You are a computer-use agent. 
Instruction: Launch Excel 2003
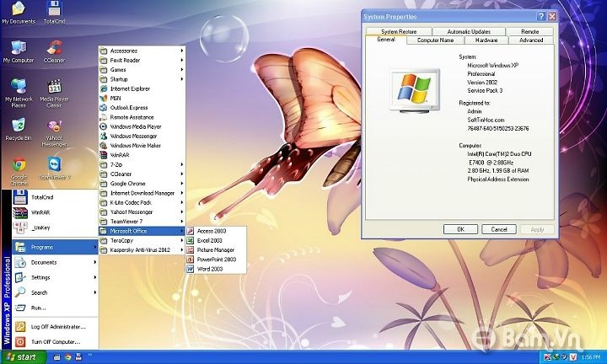pos(216,241)
